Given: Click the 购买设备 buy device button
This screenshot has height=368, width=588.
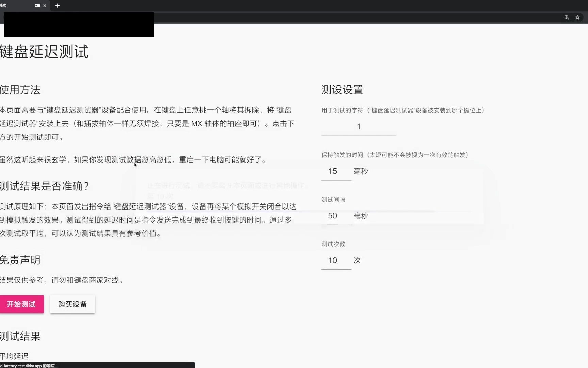Looking at the screenshot, I should (72, 304).
